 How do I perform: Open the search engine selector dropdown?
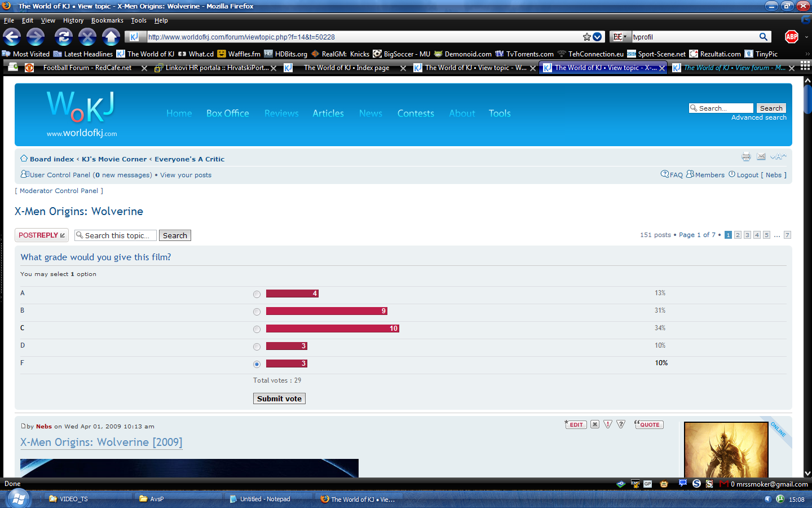point(620,37)
